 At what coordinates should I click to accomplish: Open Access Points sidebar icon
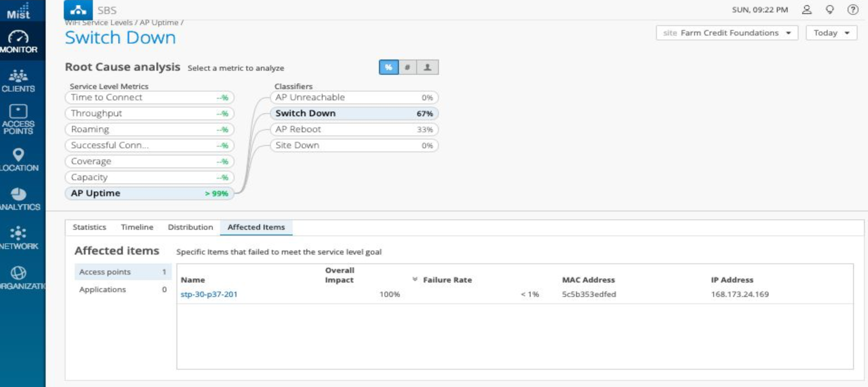click(19, 119)
